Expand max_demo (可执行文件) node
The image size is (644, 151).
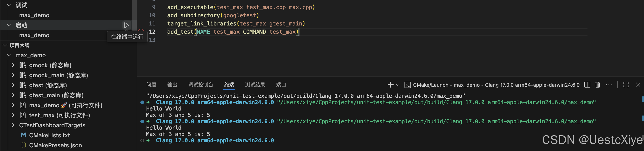[13, 105]
